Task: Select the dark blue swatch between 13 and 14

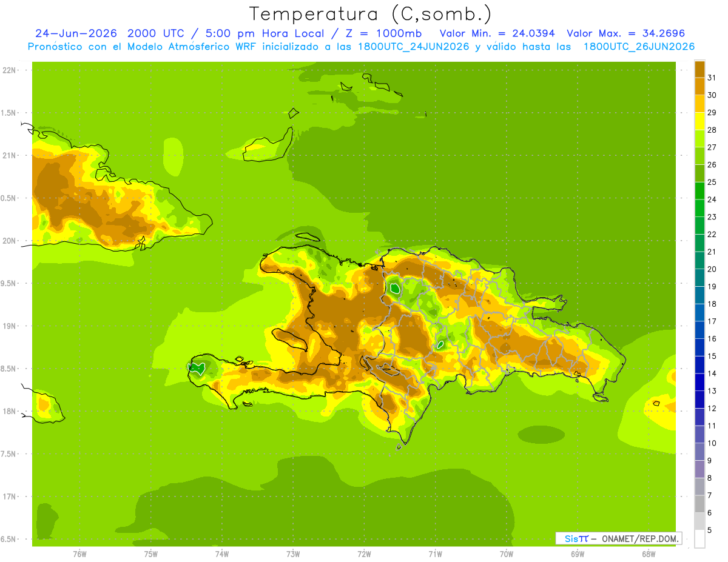Action: (x=699, y=382)
